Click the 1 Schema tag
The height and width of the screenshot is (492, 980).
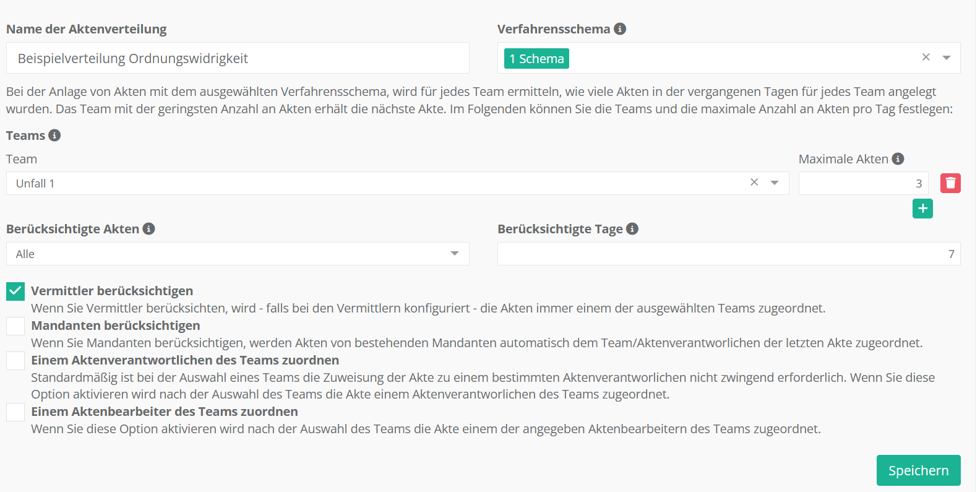point(536,59)
